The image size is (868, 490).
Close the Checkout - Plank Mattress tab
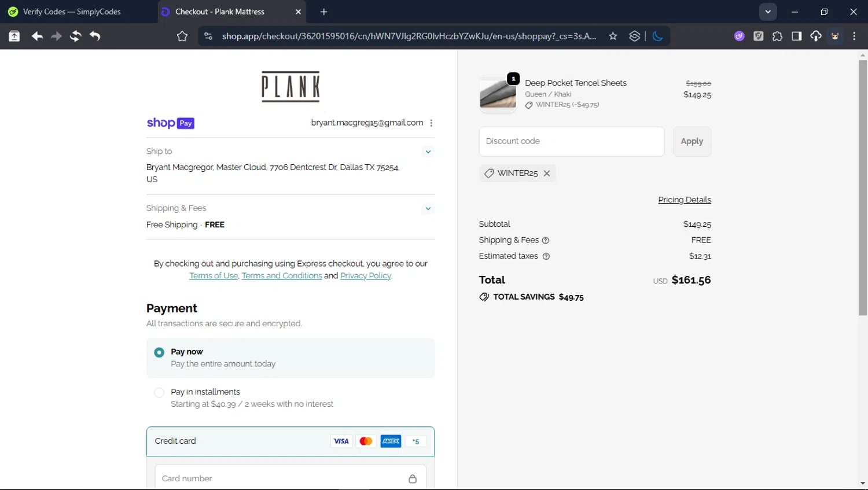pyautogui.click(x=298, y=12)
